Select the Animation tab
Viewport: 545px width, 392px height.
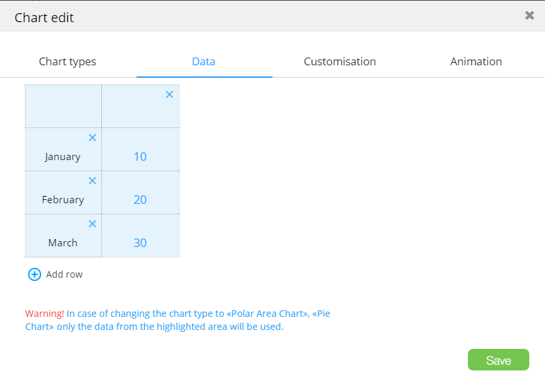(476, 62)
